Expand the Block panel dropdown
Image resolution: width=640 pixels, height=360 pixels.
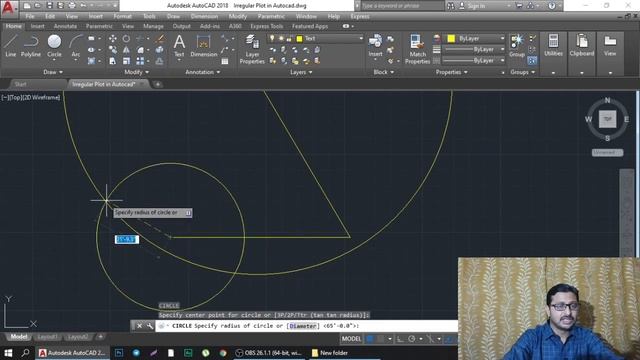(384, 72)
